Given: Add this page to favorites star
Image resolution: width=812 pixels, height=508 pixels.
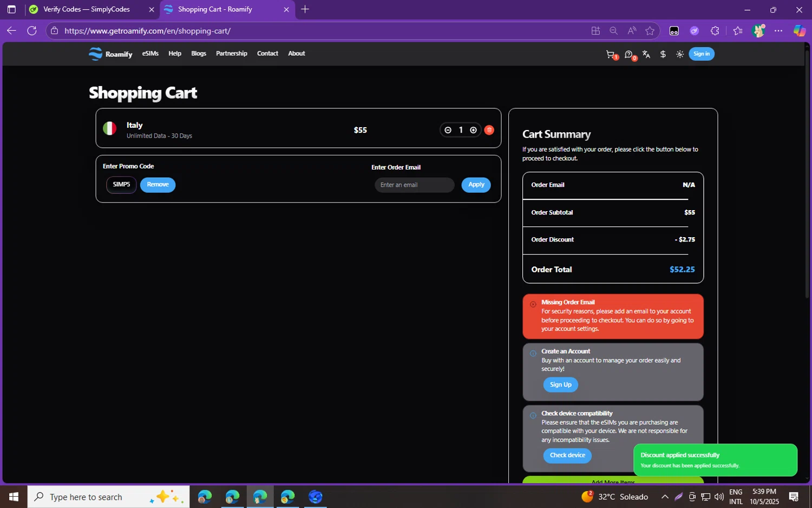Looking at the screenshot, I should [x=650, y=31].
